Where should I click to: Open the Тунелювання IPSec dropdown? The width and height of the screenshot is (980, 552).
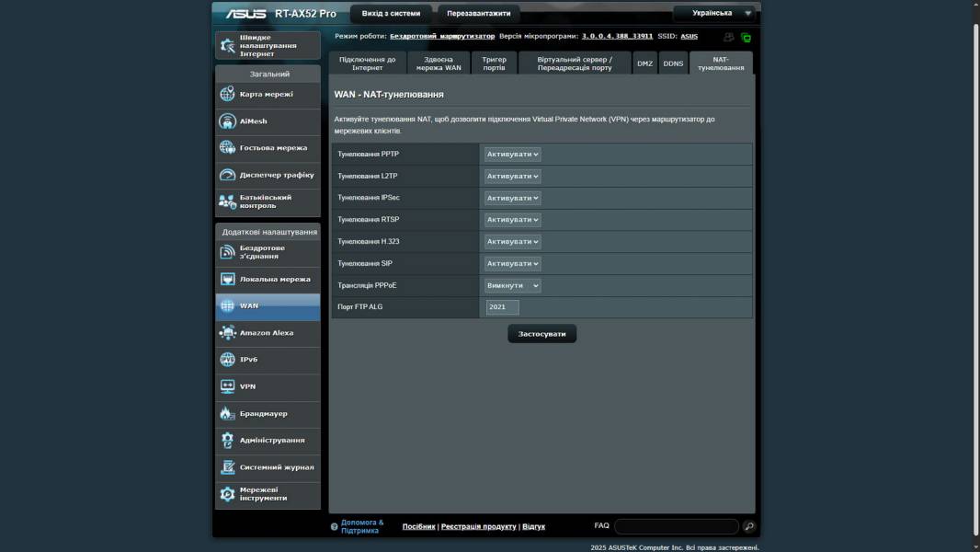[x=513, y=198]
